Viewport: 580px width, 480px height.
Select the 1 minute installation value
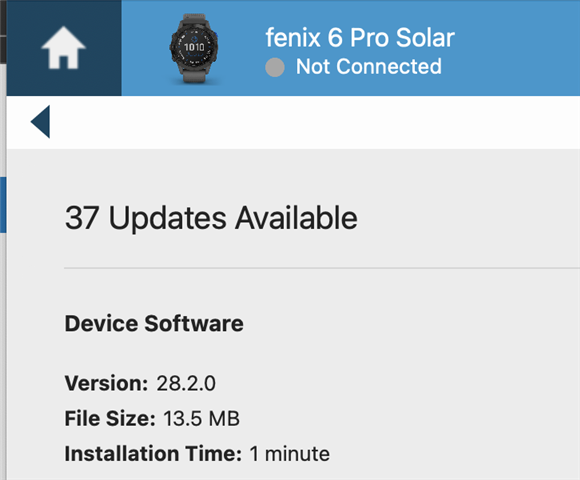coord(290,454)
